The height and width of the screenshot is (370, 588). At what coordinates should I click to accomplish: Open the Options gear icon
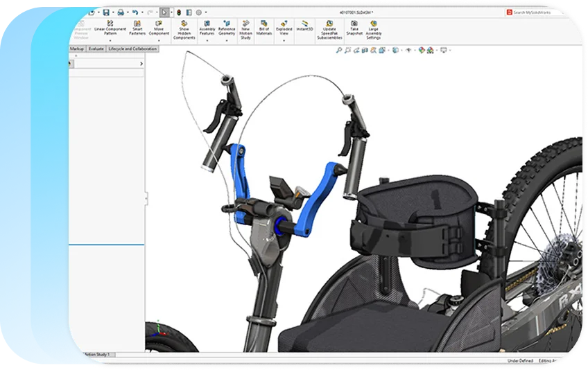pyautogui.click(x=199, y=12)
